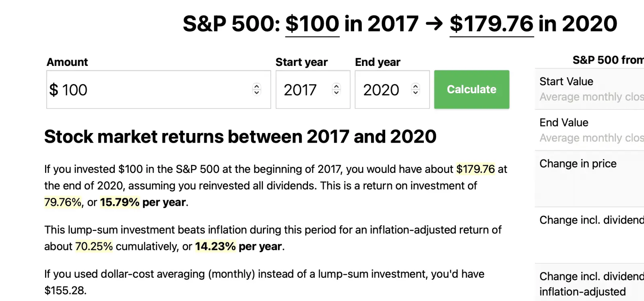The image size is (644, 301).
Task: Focus the Start year field showing 2017
Action: pyautogui.click(x=301, y=90)
